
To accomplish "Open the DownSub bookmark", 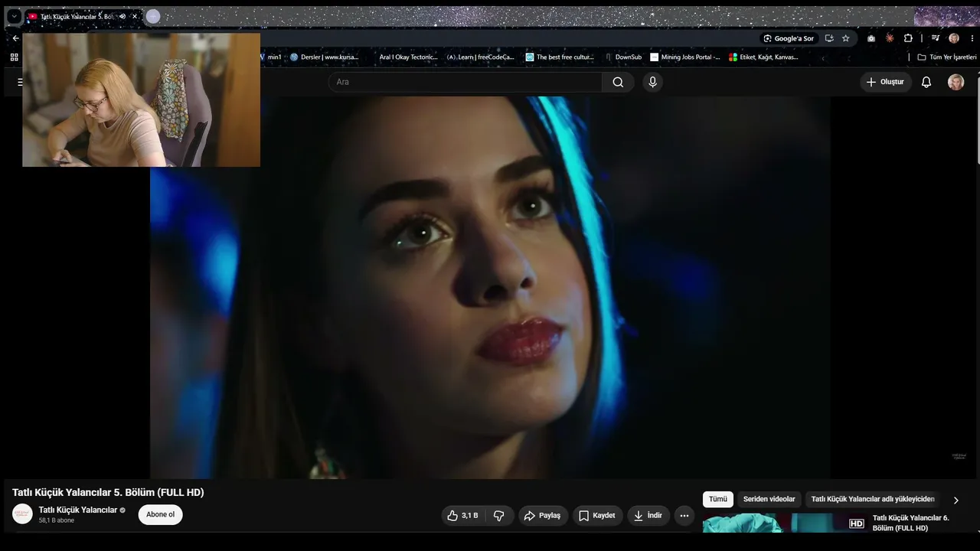I will pos(623,57).
